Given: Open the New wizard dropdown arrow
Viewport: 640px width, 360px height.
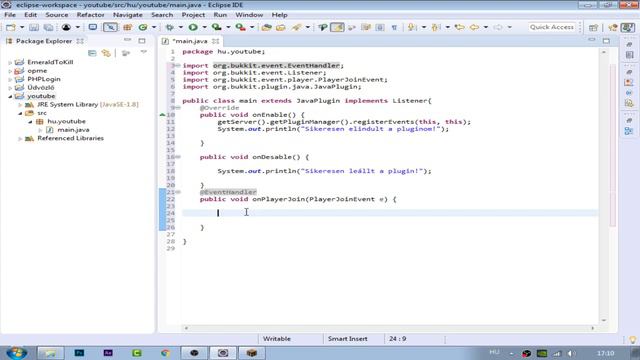Looking at the screenshot, I should 22,27.
